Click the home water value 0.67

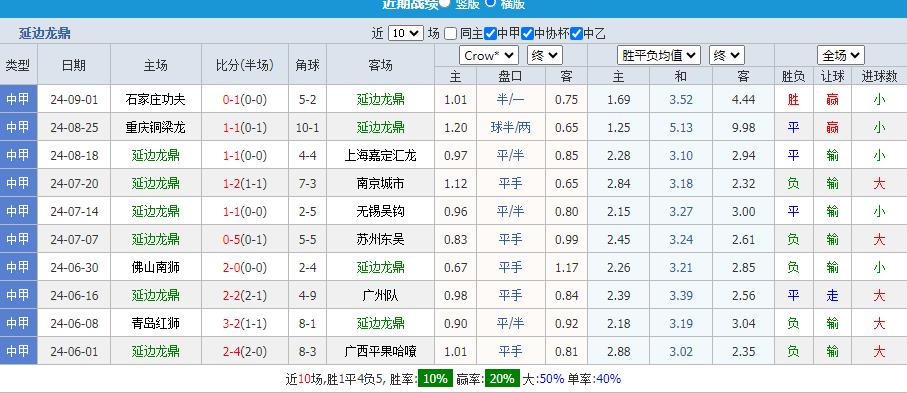[x=455, y=267]
